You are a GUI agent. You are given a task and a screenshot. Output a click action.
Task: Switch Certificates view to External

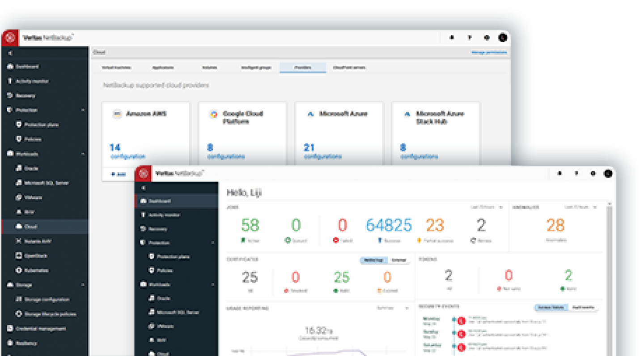398,260
